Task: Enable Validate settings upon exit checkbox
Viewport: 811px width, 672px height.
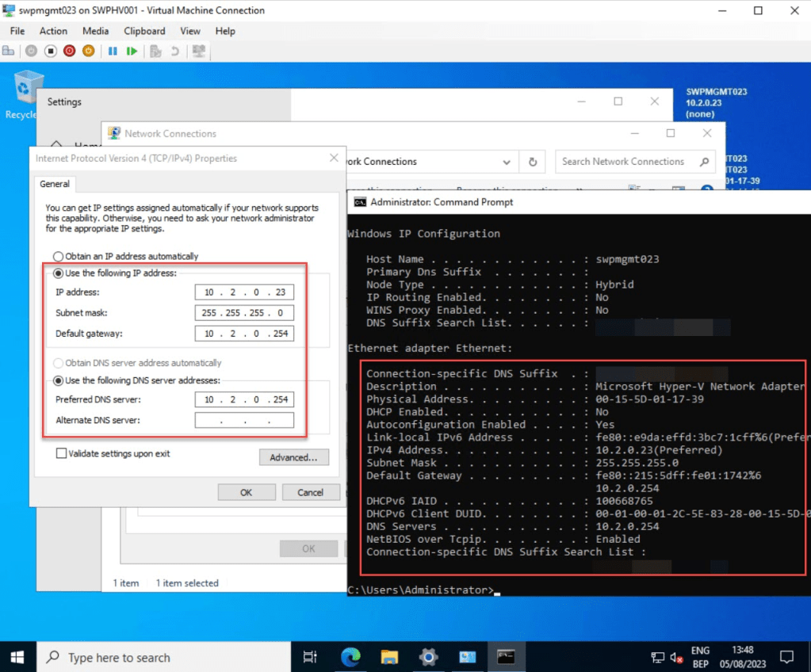Action: point(61,454)
